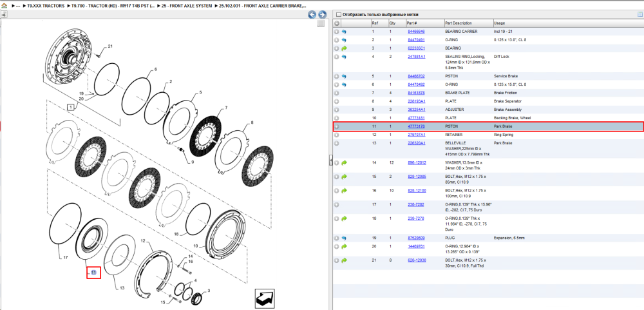Sort by Usage column header
The image size is (644, 310).
568,23
